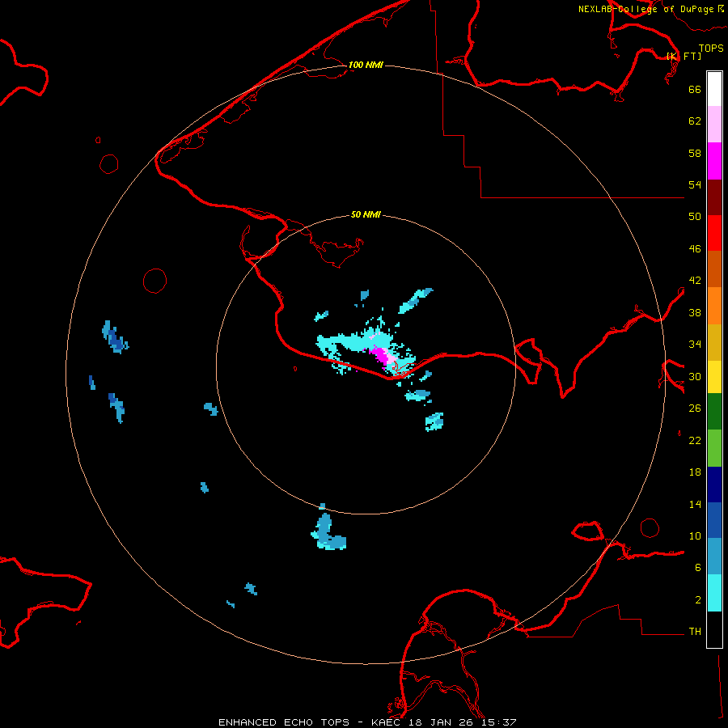Click the magenta echo core near radar center

tap(382, 356)
